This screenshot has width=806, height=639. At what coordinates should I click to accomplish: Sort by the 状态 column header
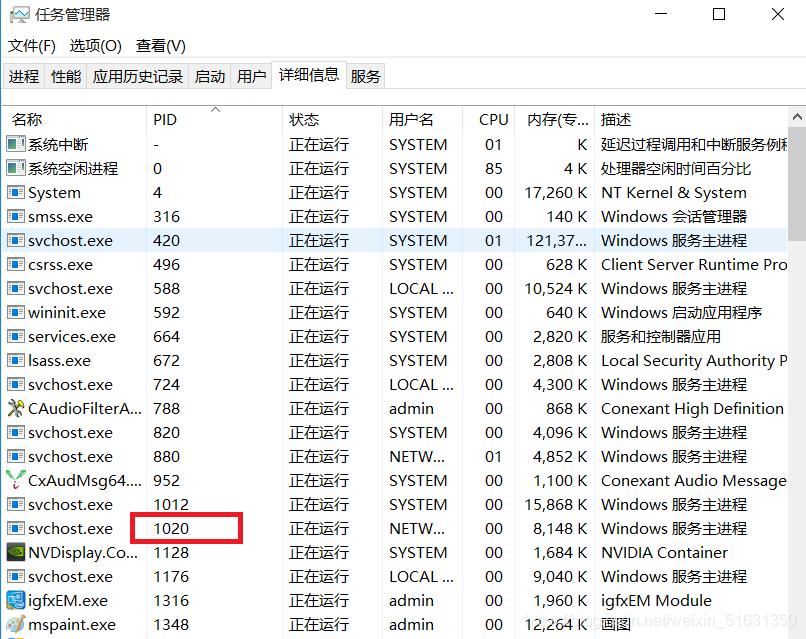click(332, 119)
